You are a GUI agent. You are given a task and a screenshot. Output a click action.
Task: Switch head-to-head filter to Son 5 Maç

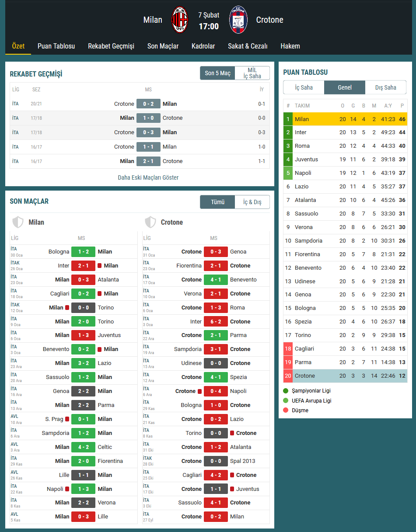[x=217, y=73]
